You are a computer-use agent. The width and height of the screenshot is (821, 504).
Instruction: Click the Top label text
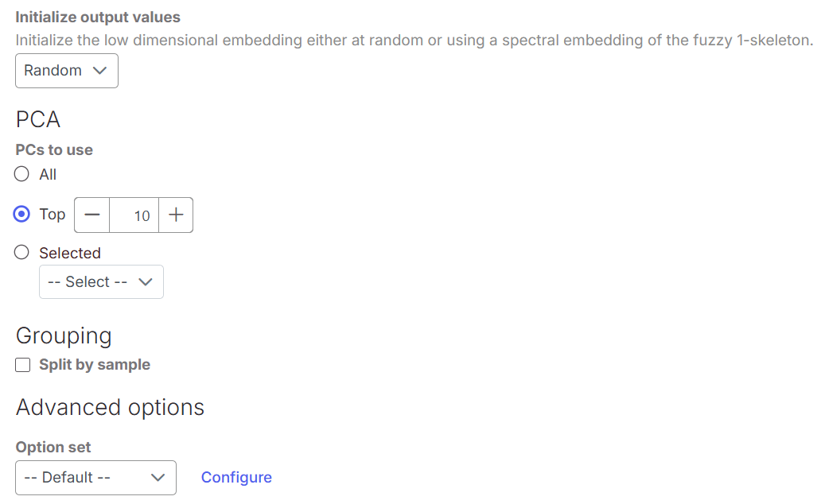[53, 215]
